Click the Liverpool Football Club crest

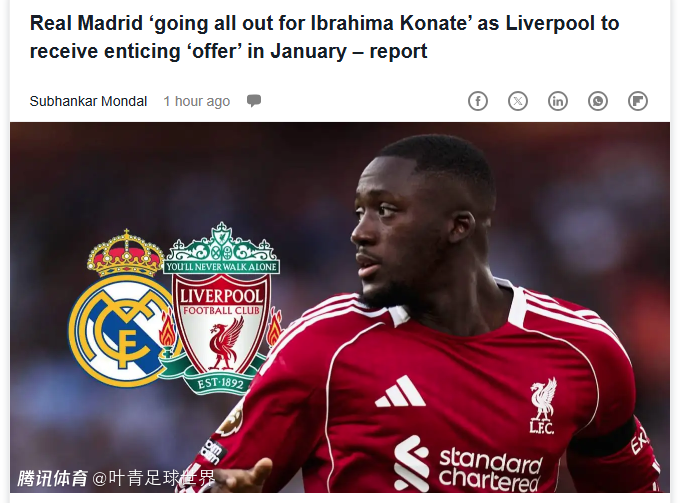point(221,308)
